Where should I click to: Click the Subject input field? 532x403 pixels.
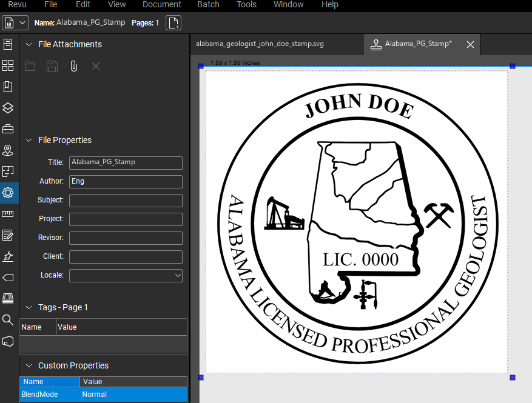[126, 200]
